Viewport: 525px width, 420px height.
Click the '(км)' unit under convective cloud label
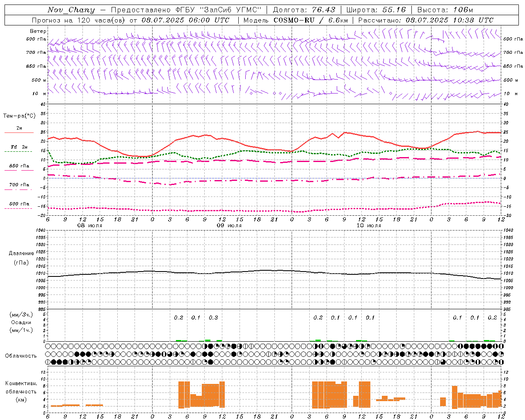point(21,399)
